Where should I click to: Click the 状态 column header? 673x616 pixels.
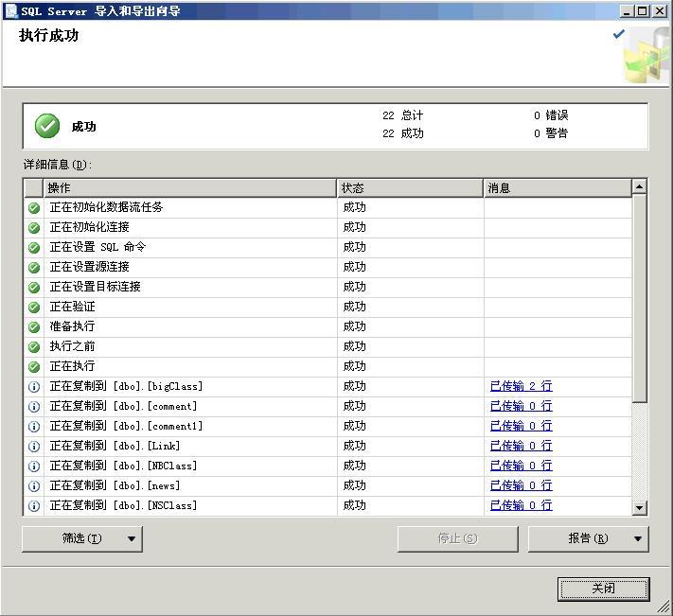point(409,187)
